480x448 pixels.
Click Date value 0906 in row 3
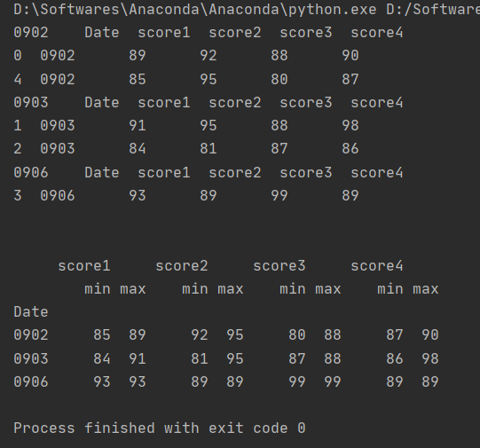click(x=58, y=196)
